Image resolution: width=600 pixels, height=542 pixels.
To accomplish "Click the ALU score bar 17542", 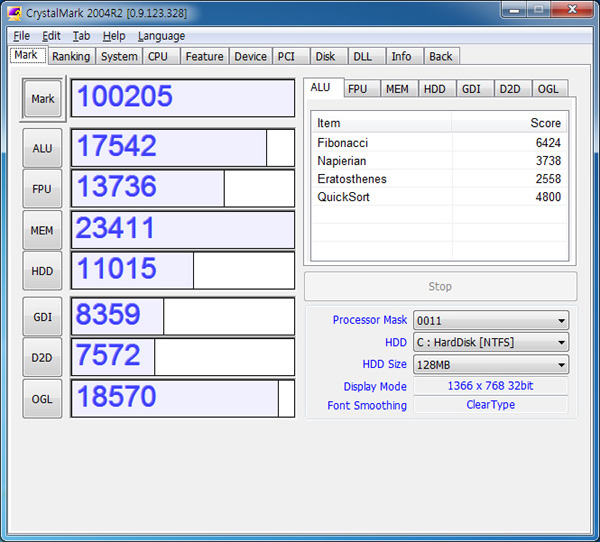I will tap(183, 148).
